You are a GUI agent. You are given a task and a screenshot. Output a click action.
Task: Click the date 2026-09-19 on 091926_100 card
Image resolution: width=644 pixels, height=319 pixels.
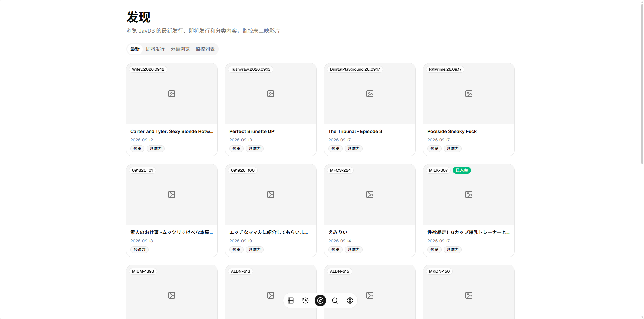click(x=240, y=241)
